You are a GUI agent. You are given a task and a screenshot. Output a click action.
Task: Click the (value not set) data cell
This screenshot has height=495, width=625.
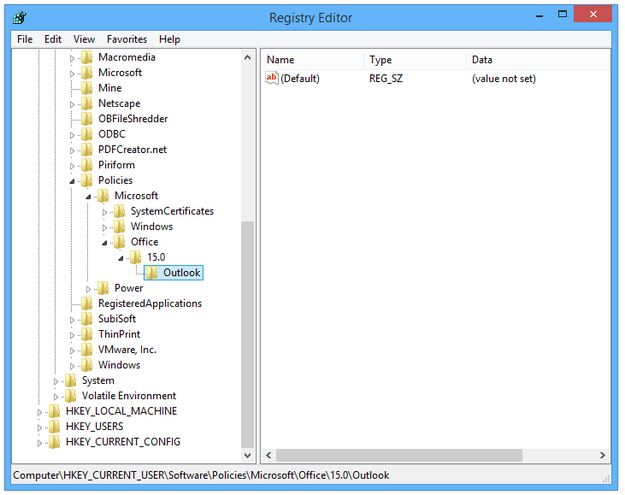pyautogui.click(x=504, y=79)
